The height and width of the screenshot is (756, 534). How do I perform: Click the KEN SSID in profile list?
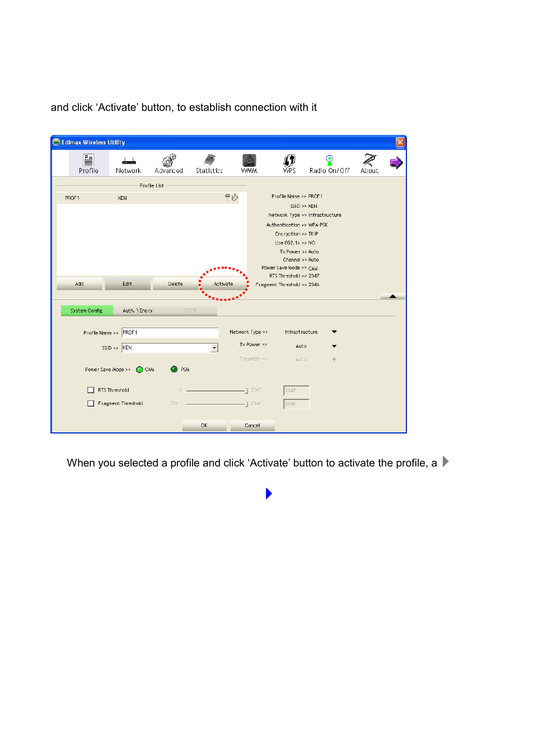[122, 198]
